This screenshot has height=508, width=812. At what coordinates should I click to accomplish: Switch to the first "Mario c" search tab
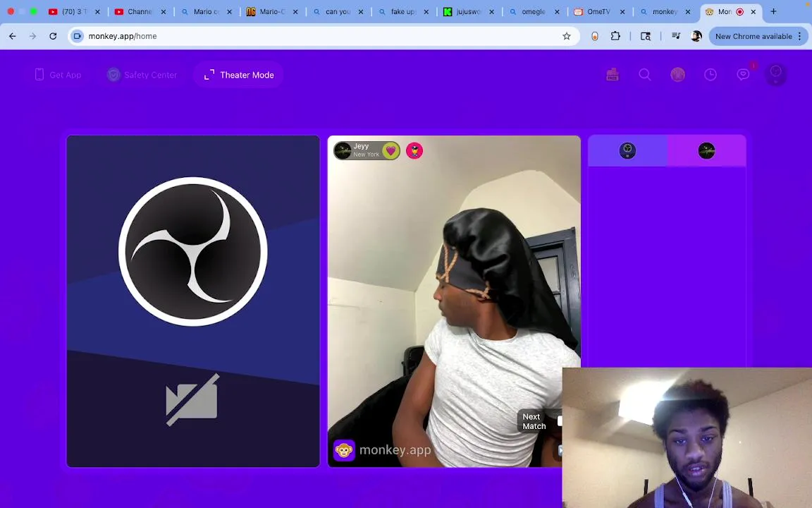(x=205, y=11)
